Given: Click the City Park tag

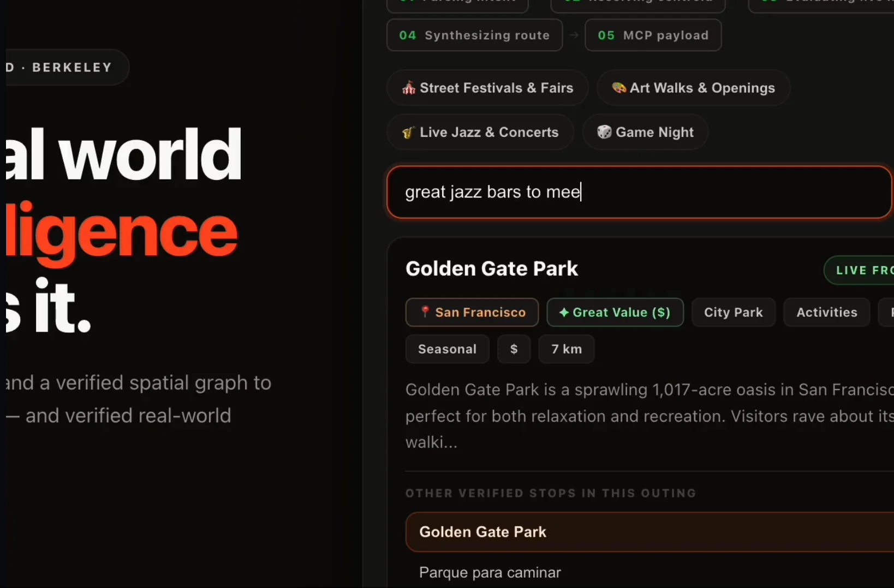Looking at the screenshot, I should click(x=734, y=312).
